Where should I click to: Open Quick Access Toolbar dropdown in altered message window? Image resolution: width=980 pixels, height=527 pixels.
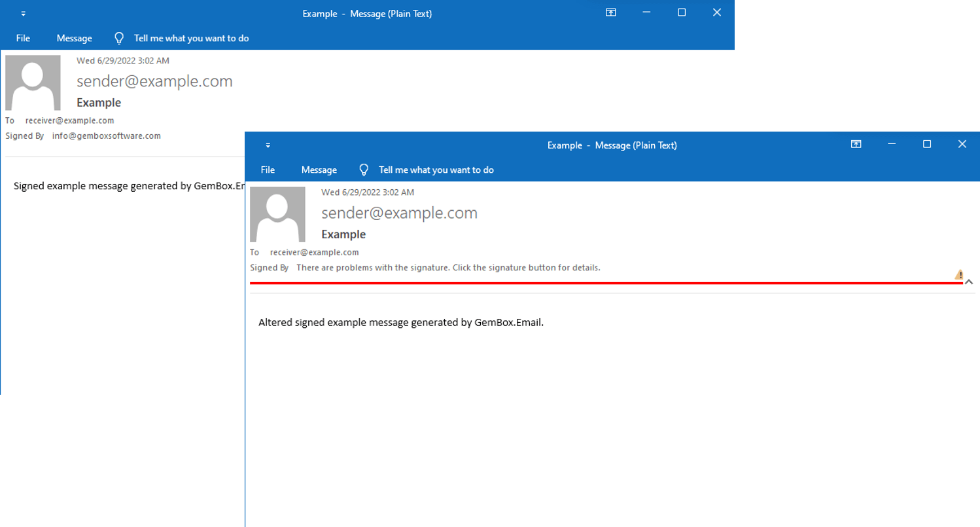pos(268,145)
